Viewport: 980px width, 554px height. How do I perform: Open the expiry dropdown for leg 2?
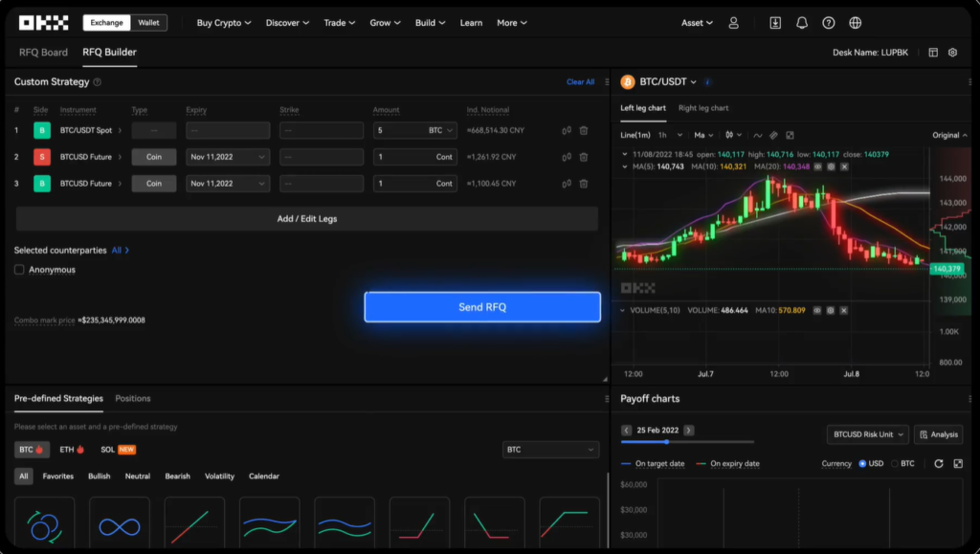pos(228,157)
